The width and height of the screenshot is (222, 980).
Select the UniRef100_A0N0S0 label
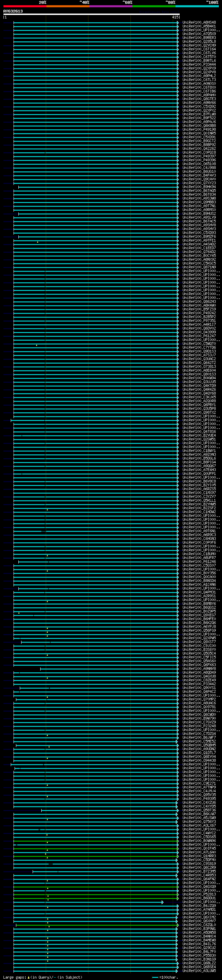(199, 84)
